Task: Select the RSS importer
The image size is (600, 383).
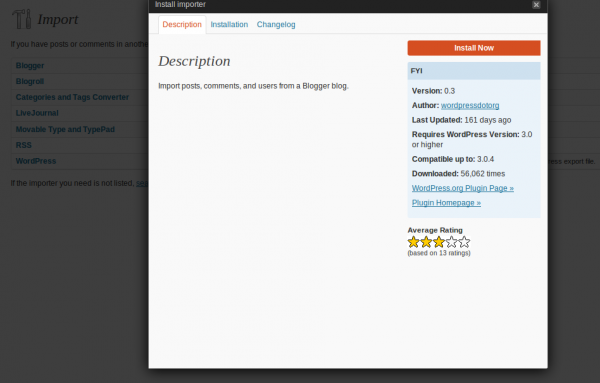Action: [24, 145]
